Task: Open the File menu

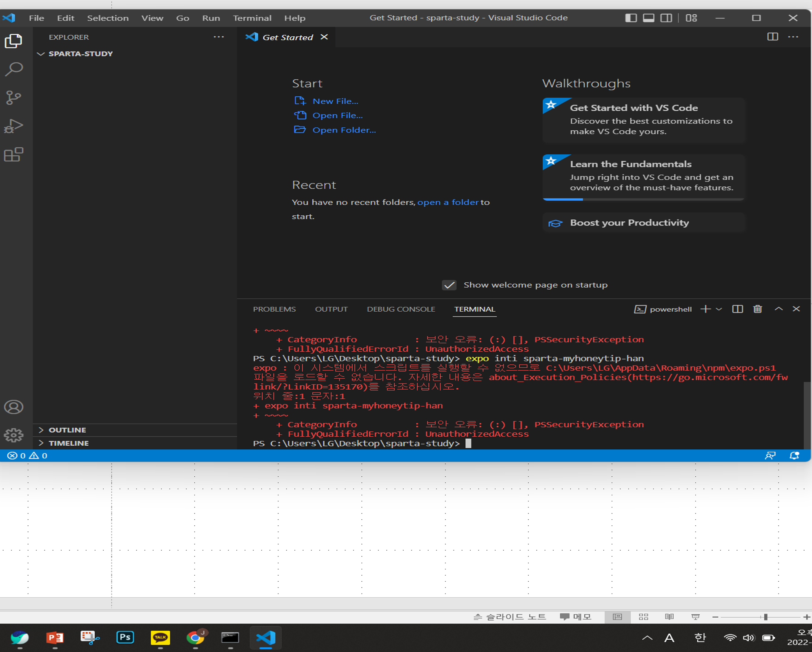Action: [x=36, y=18]
